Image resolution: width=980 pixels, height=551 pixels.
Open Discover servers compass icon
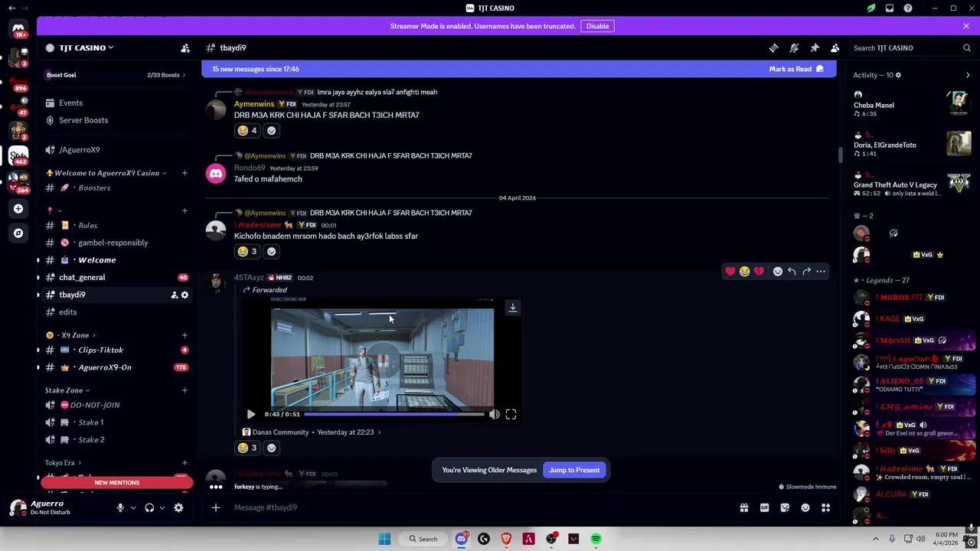(x=18, y=233)
